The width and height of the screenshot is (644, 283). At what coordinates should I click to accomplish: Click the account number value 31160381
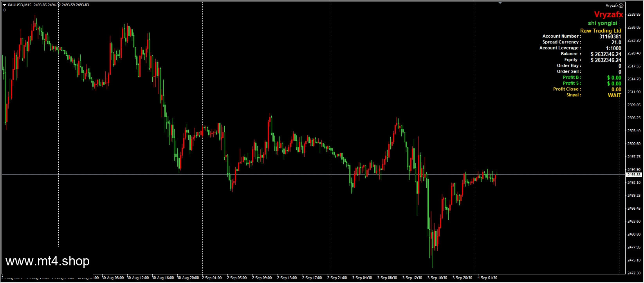(x=610, y=36)
